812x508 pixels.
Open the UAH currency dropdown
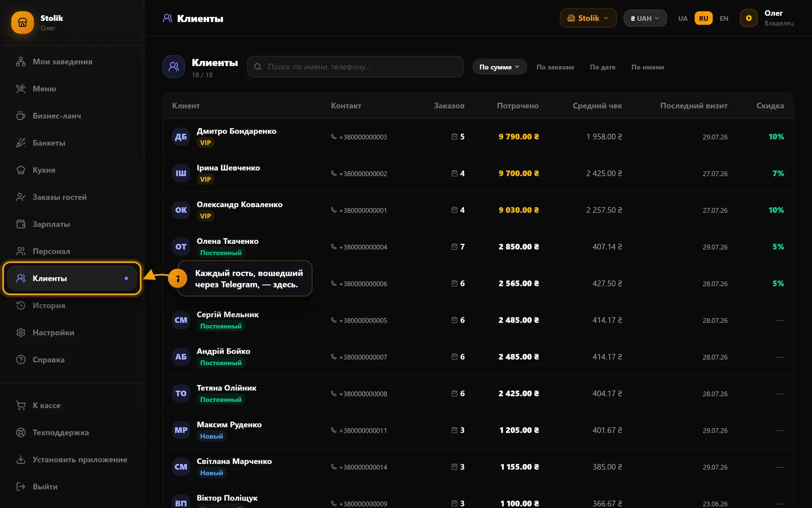(645, 18)
